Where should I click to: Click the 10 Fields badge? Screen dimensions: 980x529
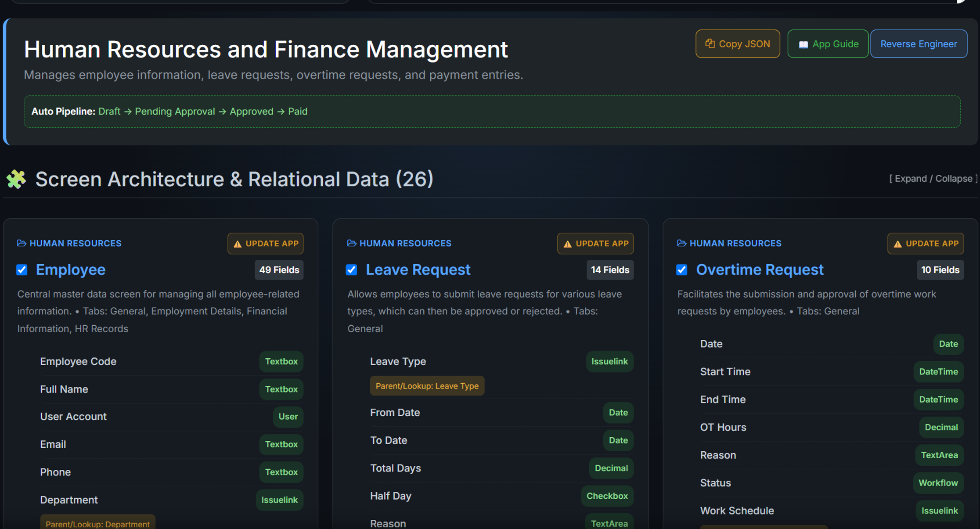[x=940, y=270]
